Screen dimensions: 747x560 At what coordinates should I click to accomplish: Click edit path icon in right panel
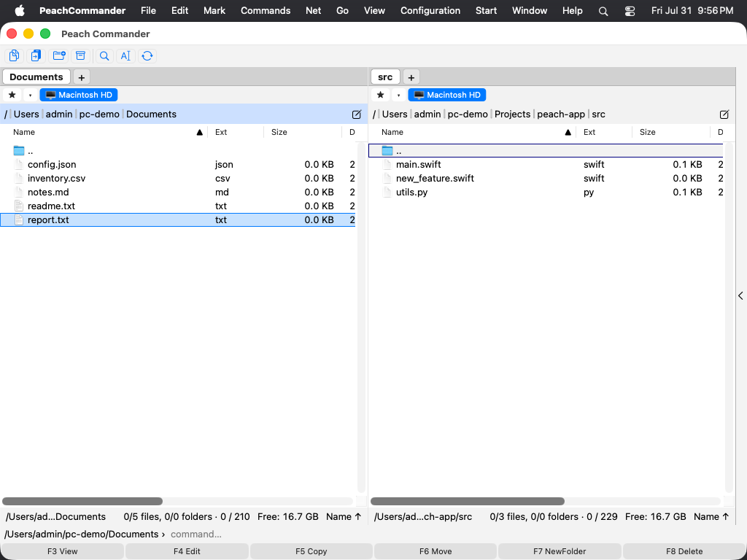pos(724,114)
